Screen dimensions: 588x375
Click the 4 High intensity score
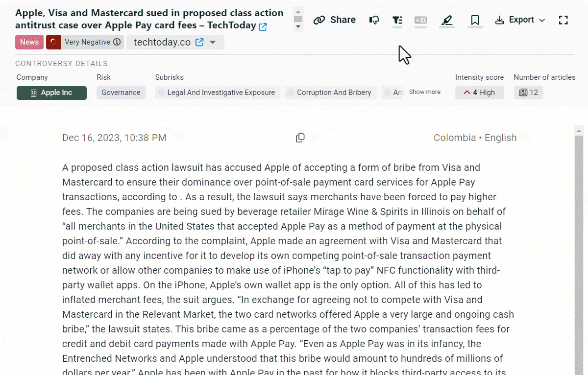pos(480,93)
